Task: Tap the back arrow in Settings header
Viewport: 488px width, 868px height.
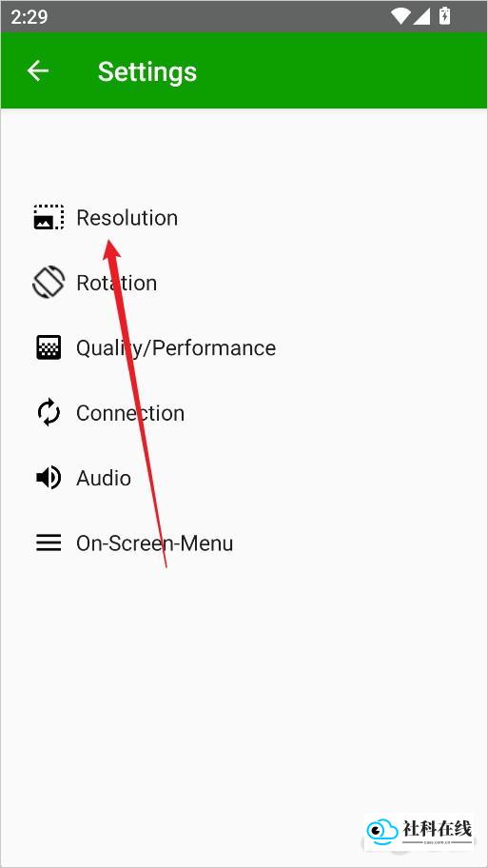Action: (38, 70)
